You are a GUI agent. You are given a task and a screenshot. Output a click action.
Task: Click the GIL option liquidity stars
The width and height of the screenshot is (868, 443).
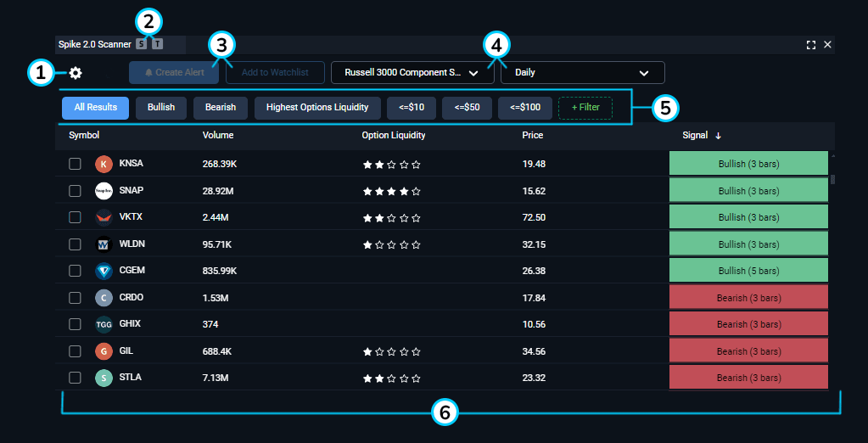pos(391,351)
